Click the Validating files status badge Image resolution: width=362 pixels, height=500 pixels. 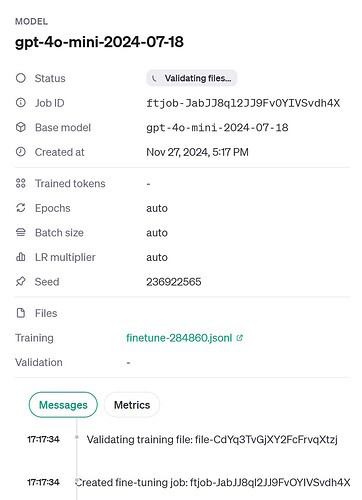pos(192,78)
